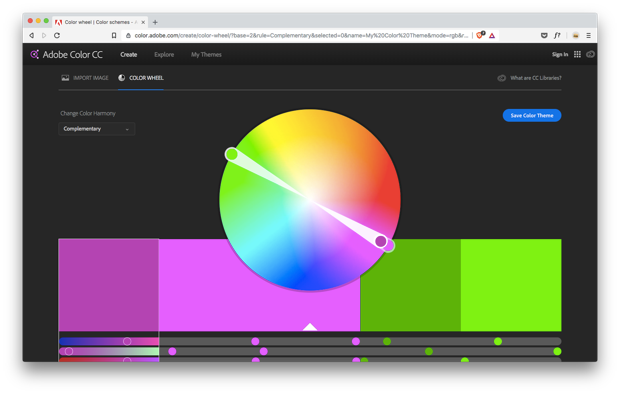Screen dimensions: 620x394
Task: Open the browser profile avatar icon
Action: pyautogui.click(x=576, y=35)
